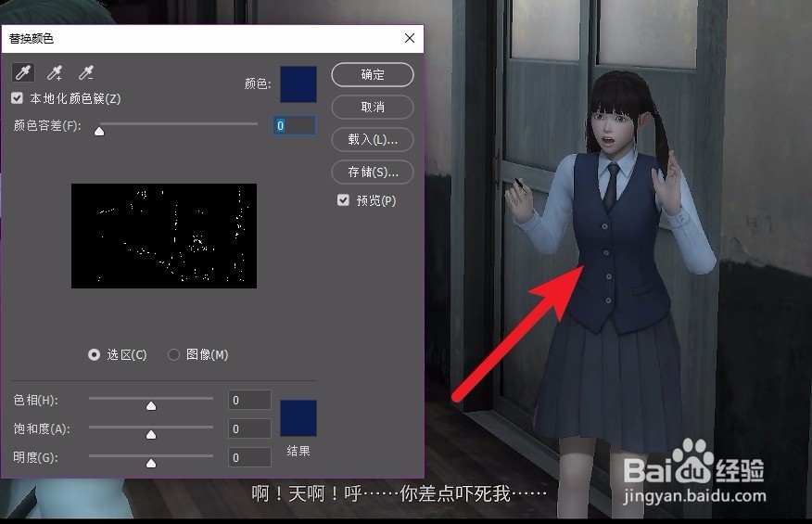
Task: Select the 选区(C) radio button
Action: coord(94,354)
